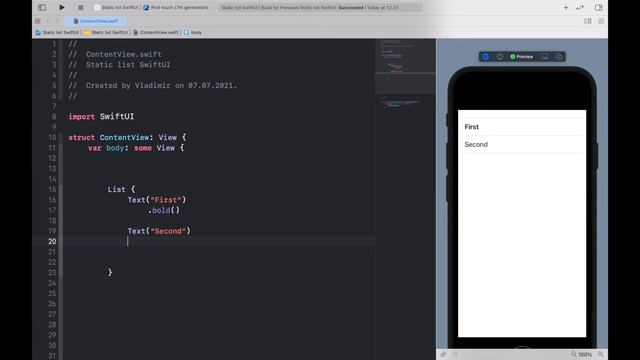Click the blue live preview button
This screenshot has width=640, height=360.
coord(486,57)
